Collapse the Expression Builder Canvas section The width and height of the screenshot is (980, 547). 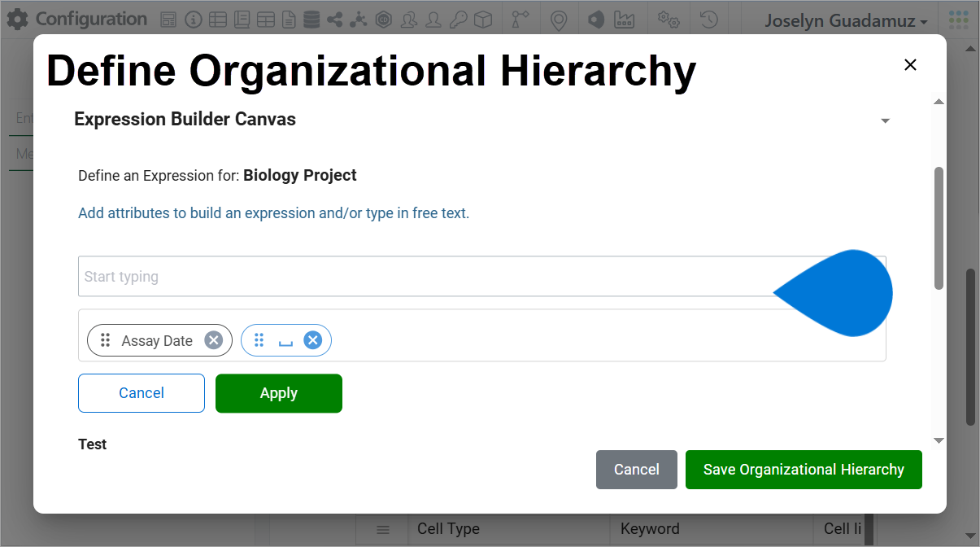885,120
